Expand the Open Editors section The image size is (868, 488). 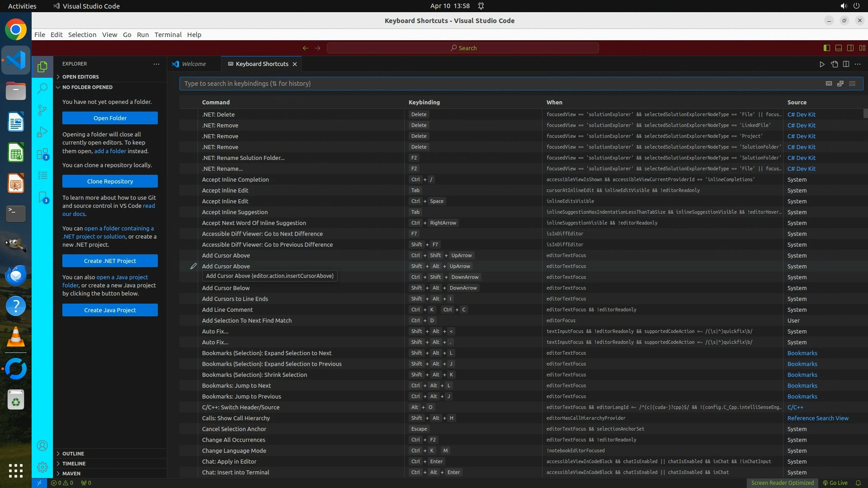click(80, 77)
